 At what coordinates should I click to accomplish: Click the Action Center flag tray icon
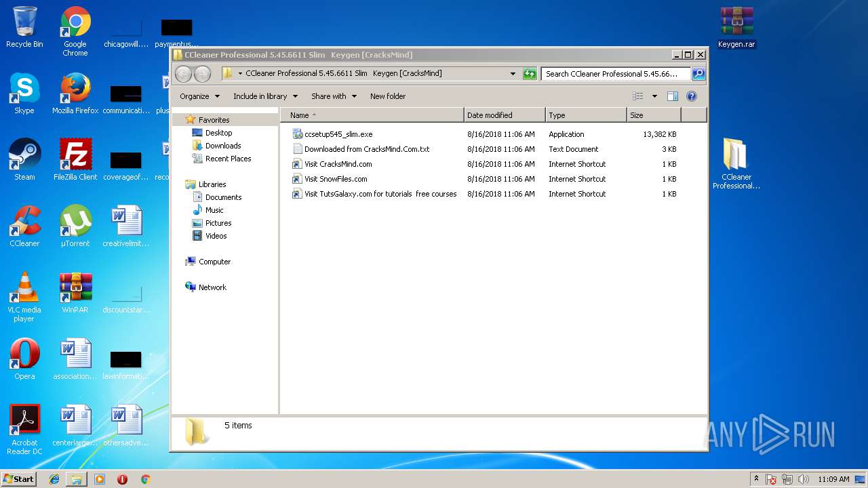pos(771,479)
